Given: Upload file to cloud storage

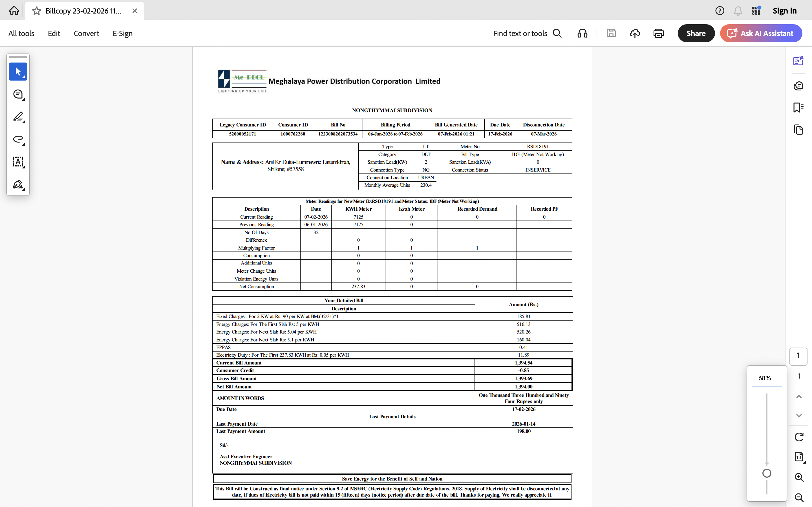Looking at the screenshot, I should click(634, 33).
